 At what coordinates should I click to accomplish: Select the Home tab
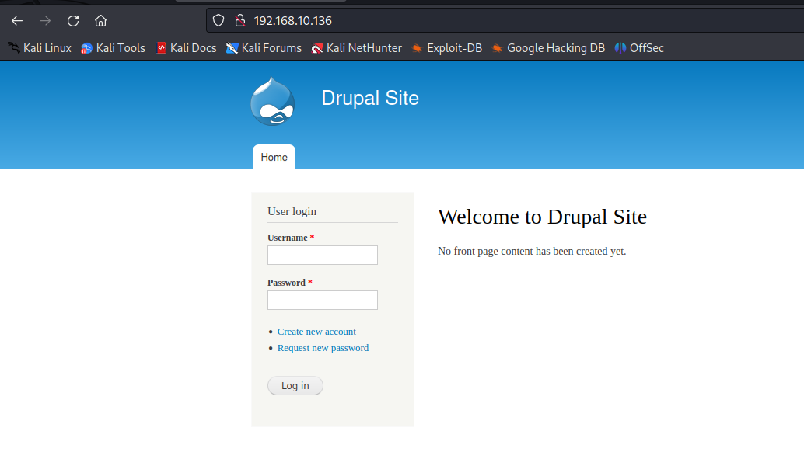point(274,157)
